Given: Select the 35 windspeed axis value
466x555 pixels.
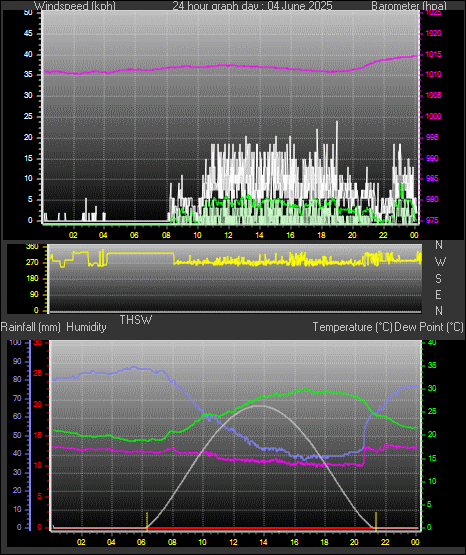Looking at the screenshot, I should pyautogui.click(x=28, y=75).
